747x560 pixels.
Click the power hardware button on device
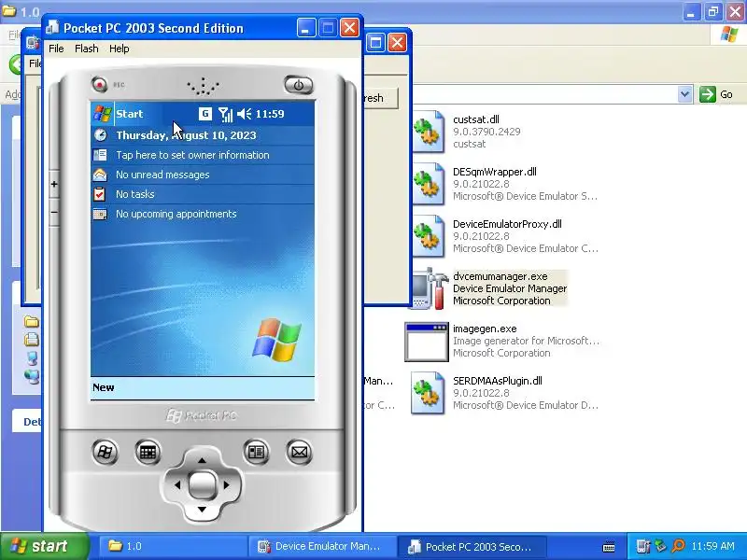(x=299, y=85)
